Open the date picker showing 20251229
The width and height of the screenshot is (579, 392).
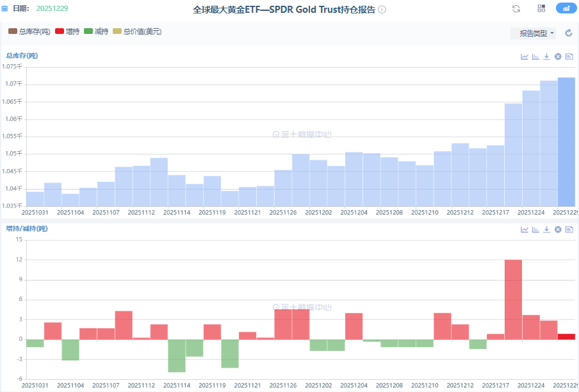52,9
